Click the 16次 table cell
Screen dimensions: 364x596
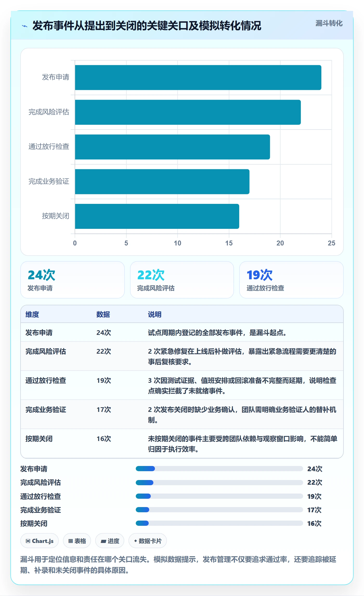point(104,439)
